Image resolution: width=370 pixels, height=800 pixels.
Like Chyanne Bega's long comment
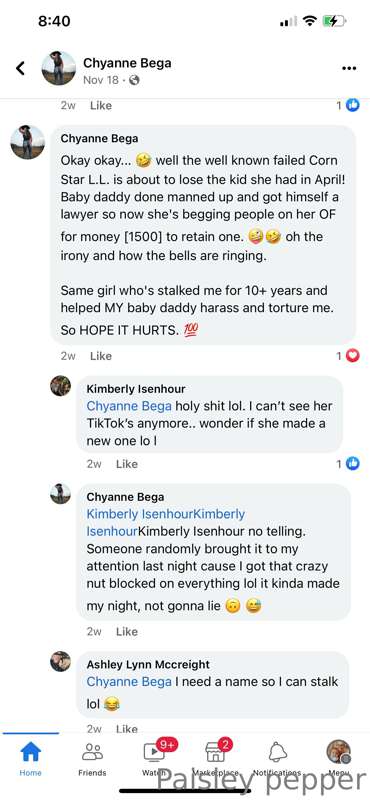pyautogui.click(x=101, y=356)
